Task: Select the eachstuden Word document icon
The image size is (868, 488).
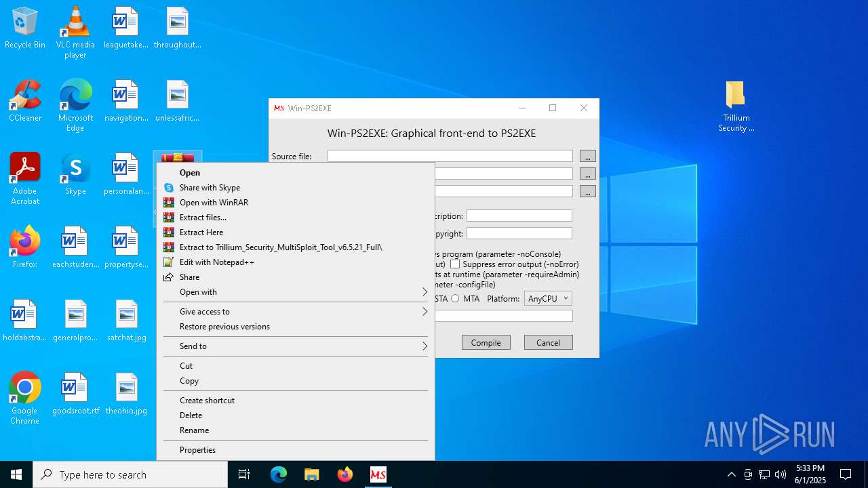Action: tap(75, 248)
